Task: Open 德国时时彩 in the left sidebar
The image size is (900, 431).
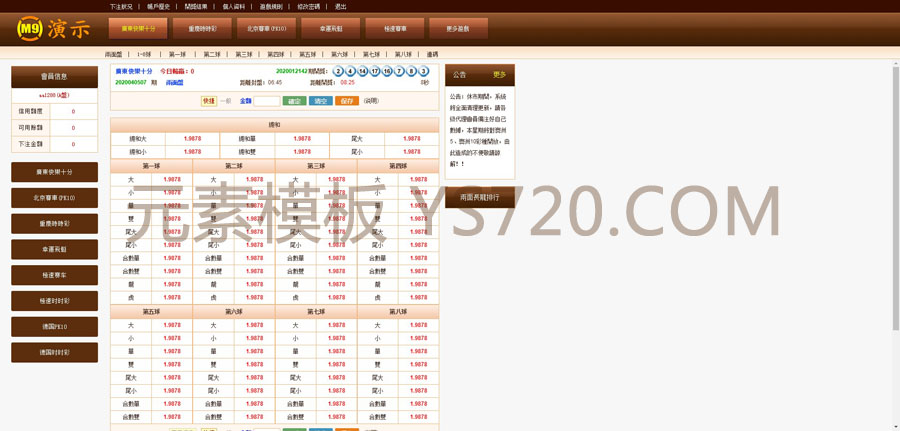Action: pos(55,352)
